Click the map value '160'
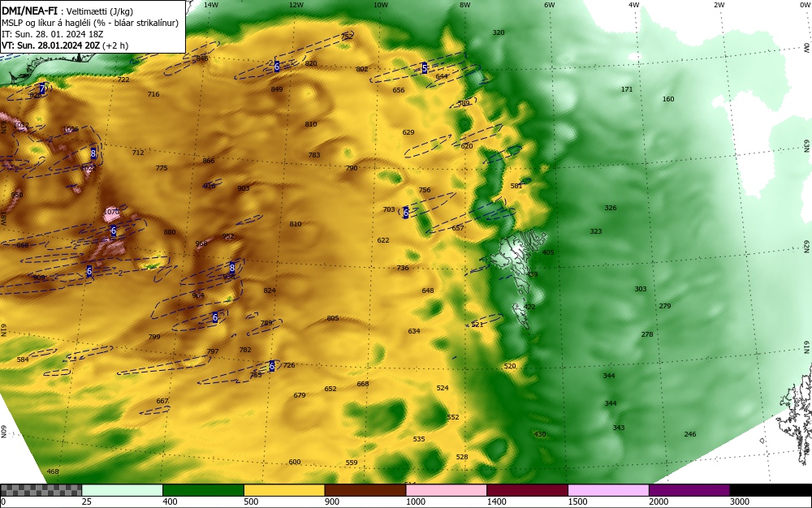 668,99
